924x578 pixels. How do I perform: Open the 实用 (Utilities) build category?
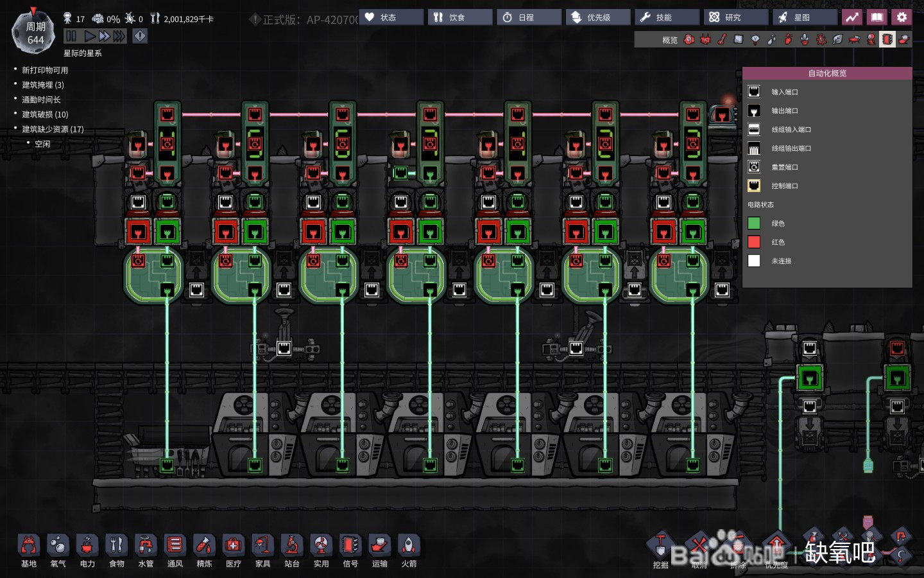tap(321, 550)
